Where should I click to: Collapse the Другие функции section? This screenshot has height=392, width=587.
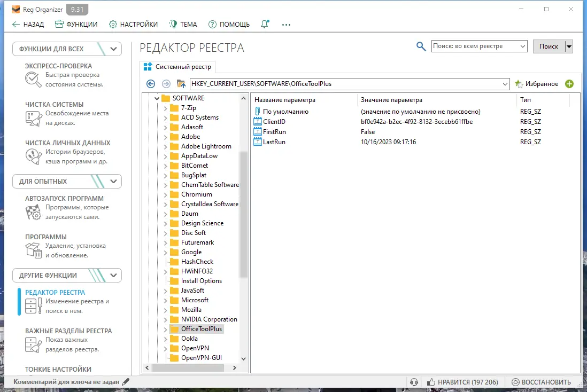point(113,275)
